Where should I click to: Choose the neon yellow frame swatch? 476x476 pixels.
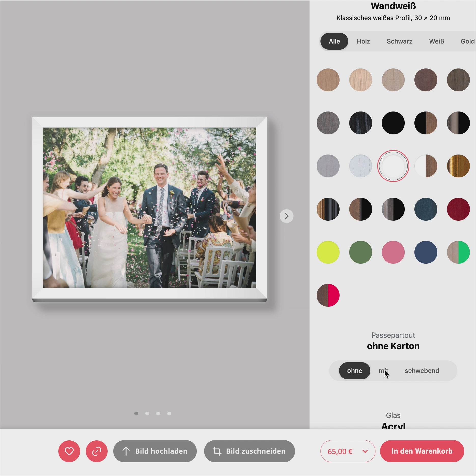(x=328, y=252)
